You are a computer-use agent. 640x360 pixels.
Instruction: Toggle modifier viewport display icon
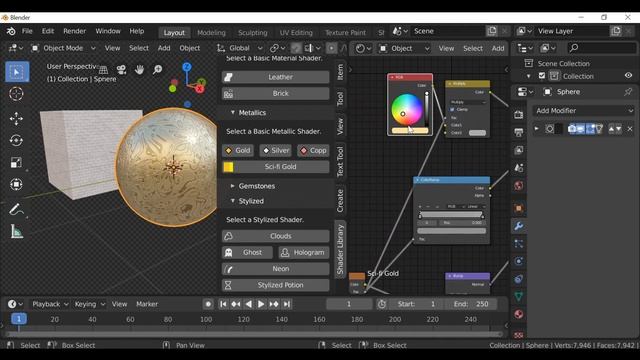(x=581, y=129)
